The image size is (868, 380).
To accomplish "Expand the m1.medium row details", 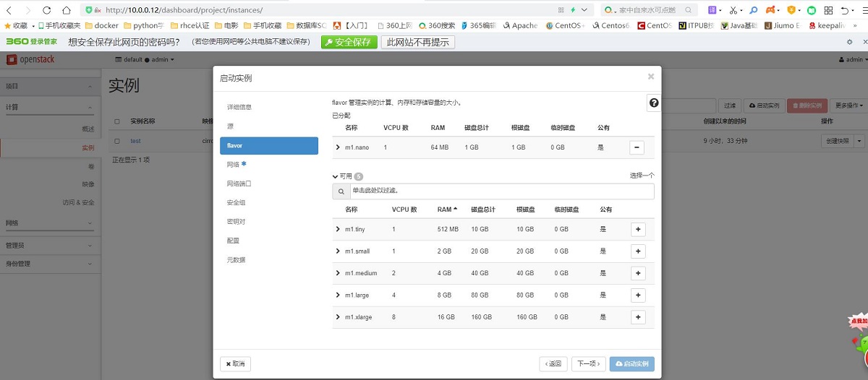I will point(338,273).
